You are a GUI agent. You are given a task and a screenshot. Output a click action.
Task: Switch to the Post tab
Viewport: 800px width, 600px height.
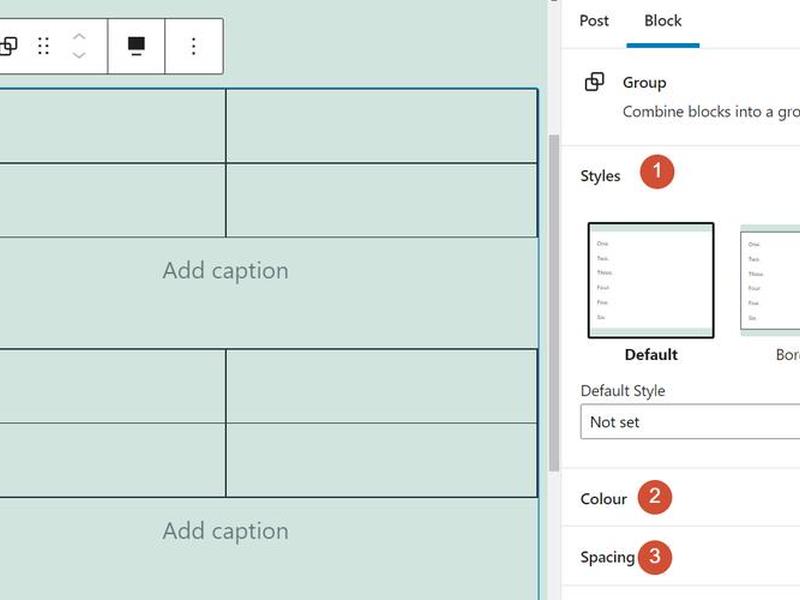pos(594,21)
